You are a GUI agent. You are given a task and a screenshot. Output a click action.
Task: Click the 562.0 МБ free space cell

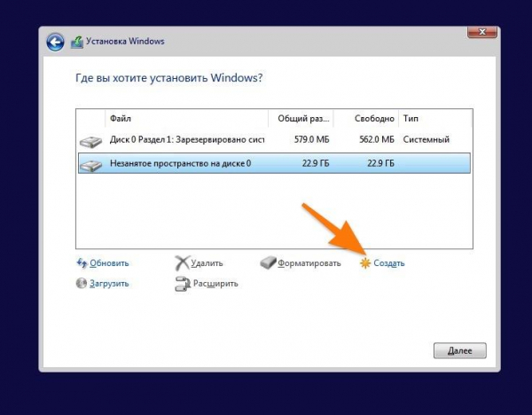377,139
